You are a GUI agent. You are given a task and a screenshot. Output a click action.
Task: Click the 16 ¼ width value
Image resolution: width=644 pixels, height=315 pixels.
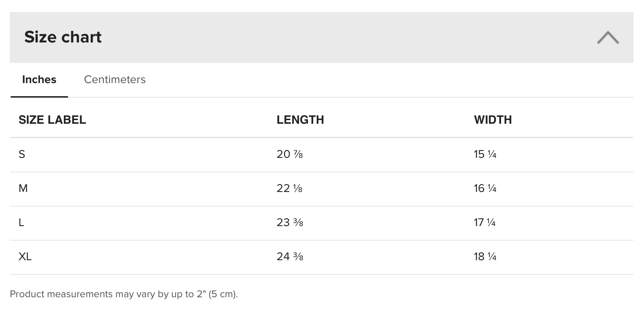(485, 188)
